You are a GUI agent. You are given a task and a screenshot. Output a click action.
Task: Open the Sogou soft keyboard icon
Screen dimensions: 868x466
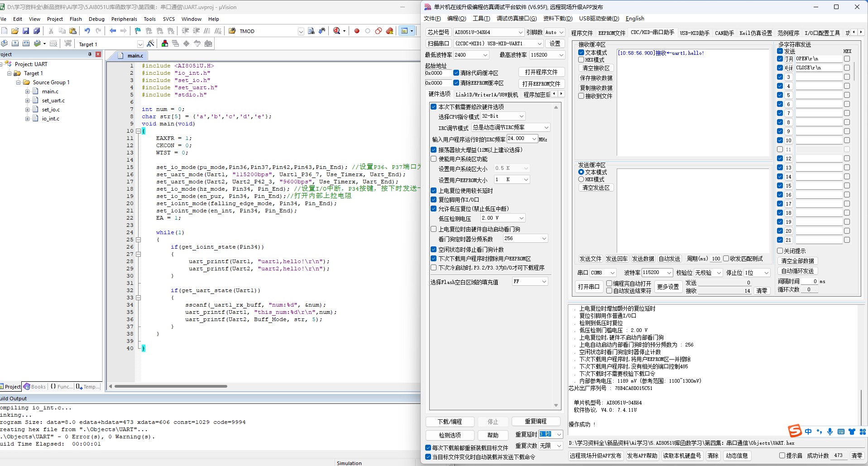[841, 432]
